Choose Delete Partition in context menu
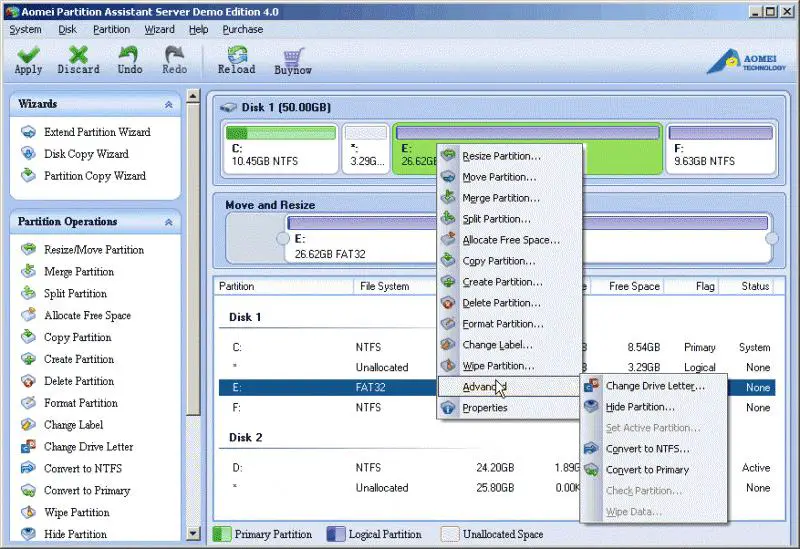Image resolution: width=800 pixels, height=549 pixels. point(510,303)
